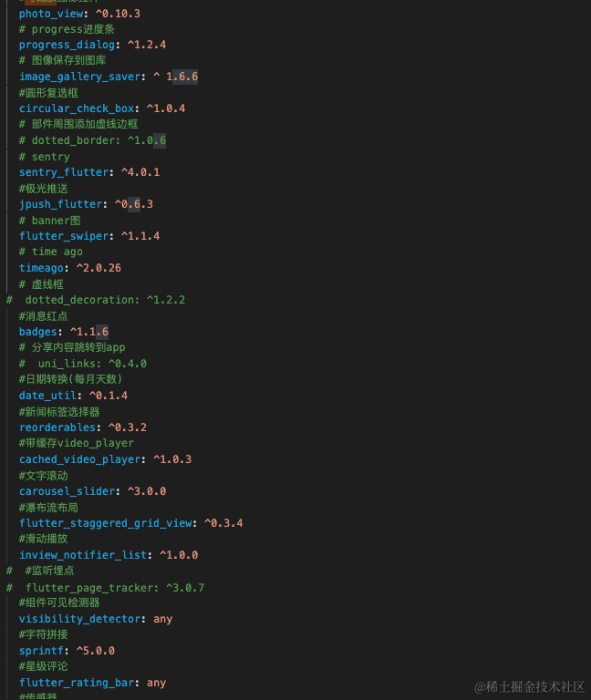Click version ^0.3.2 of reorderables
This screenshot has width=591, height=700.
[x=128, y=427]
